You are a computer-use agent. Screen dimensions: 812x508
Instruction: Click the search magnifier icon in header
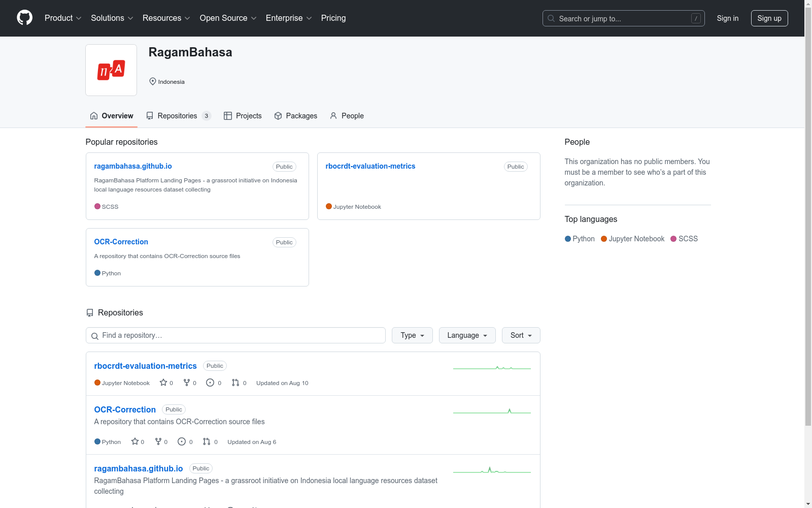pyautogui.click(x=551, y=18)
